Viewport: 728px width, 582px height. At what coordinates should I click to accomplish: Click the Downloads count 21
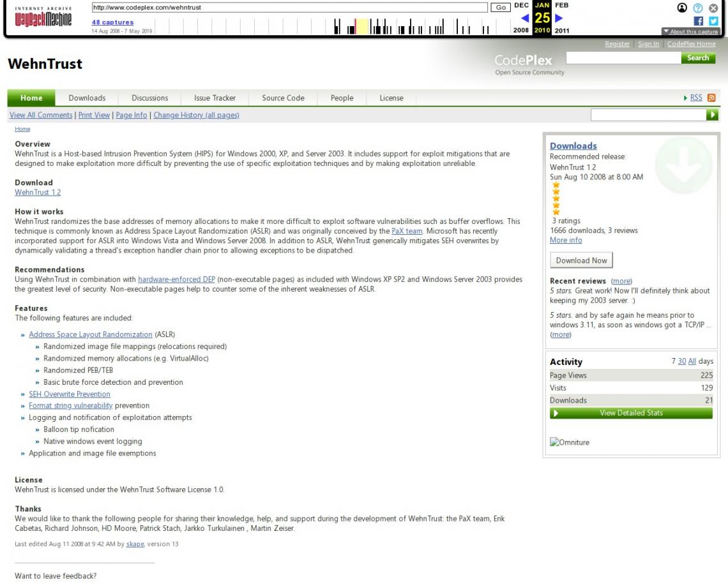(709, 400)
